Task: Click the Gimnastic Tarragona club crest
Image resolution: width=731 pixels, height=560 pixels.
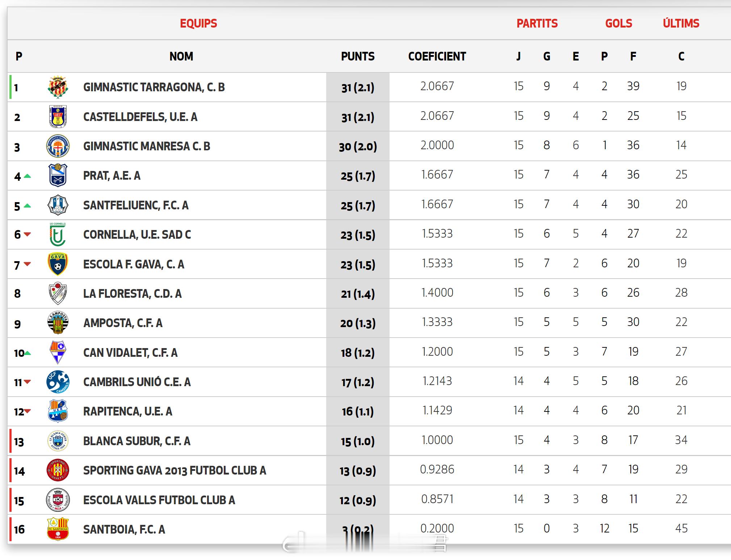Action: (58, 87)
